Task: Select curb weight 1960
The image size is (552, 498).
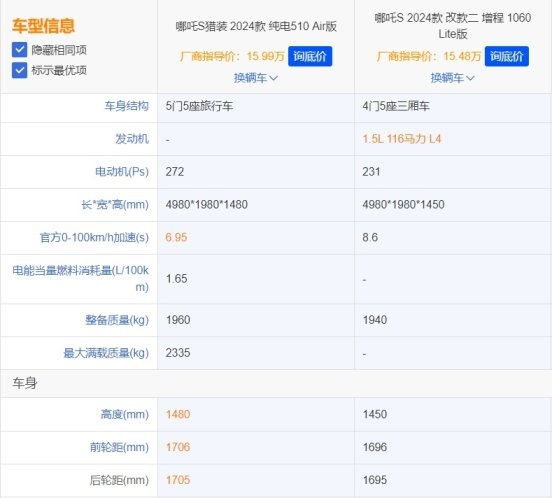Action: point(178,320)
